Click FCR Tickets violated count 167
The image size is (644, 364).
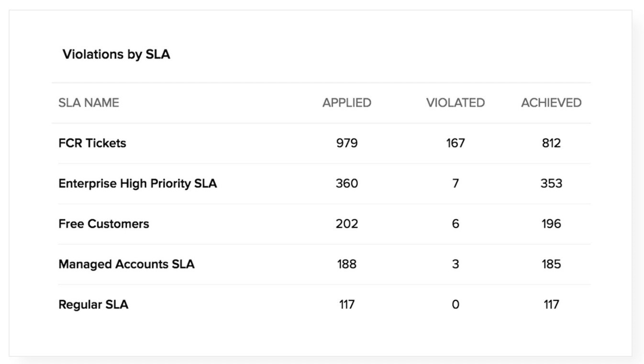pyautogui.click(x=455, y=143)
